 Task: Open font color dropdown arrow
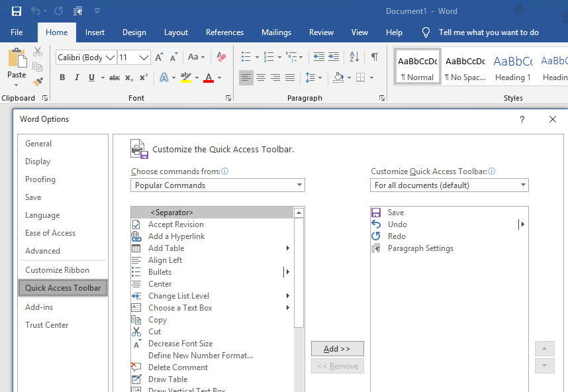(220, 77)
